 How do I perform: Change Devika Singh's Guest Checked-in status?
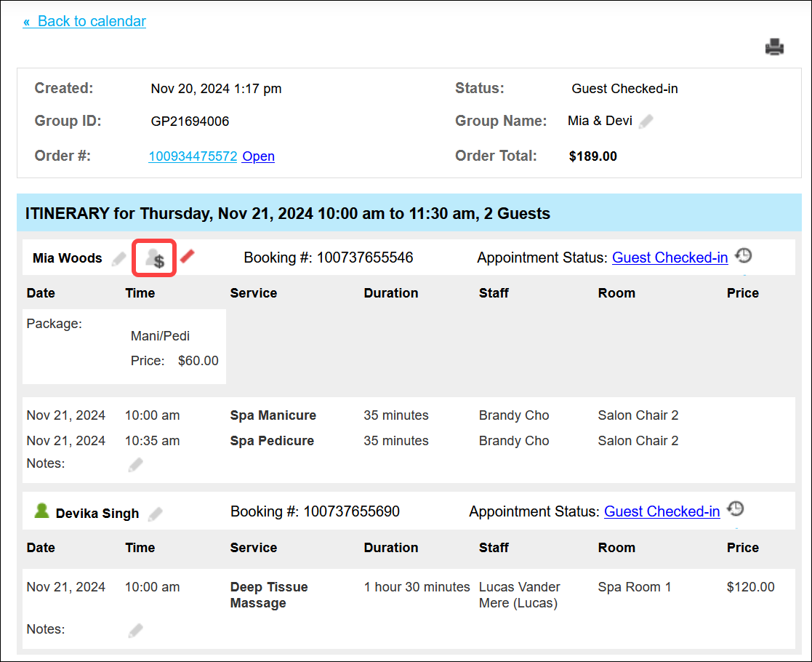pos(662,511)
